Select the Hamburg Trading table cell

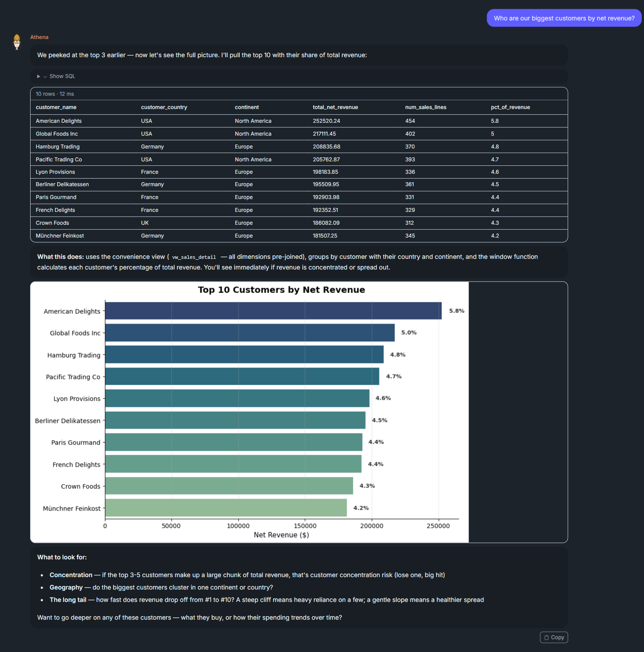tap(58, 147)
